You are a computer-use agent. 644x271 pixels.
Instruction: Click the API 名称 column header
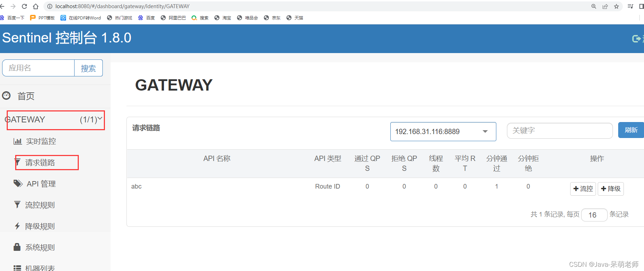217,158
